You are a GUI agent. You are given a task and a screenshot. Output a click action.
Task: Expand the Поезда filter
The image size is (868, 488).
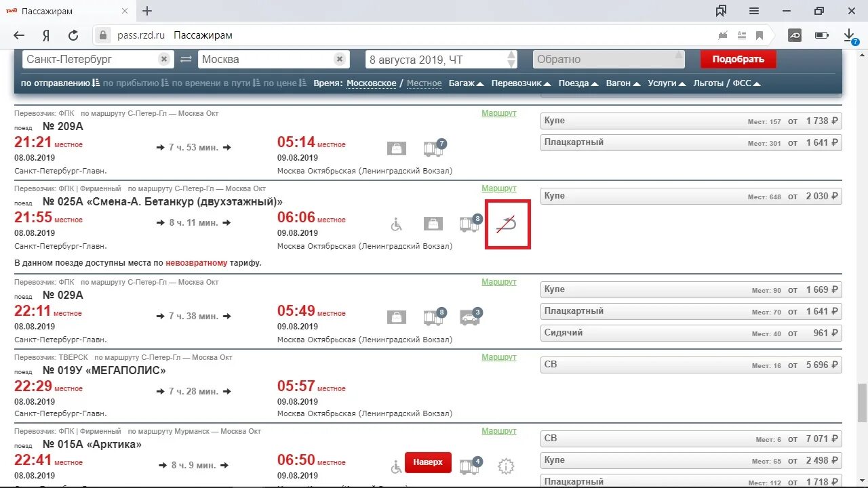coord(578,83)
